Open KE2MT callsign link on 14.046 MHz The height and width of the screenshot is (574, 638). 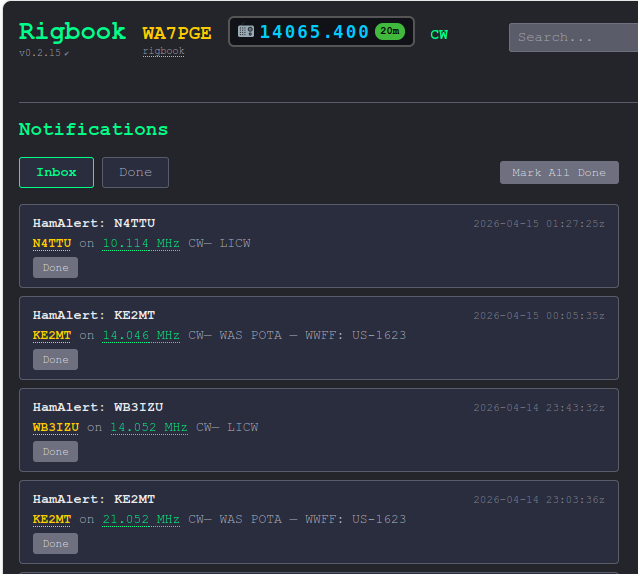point(52,335)
